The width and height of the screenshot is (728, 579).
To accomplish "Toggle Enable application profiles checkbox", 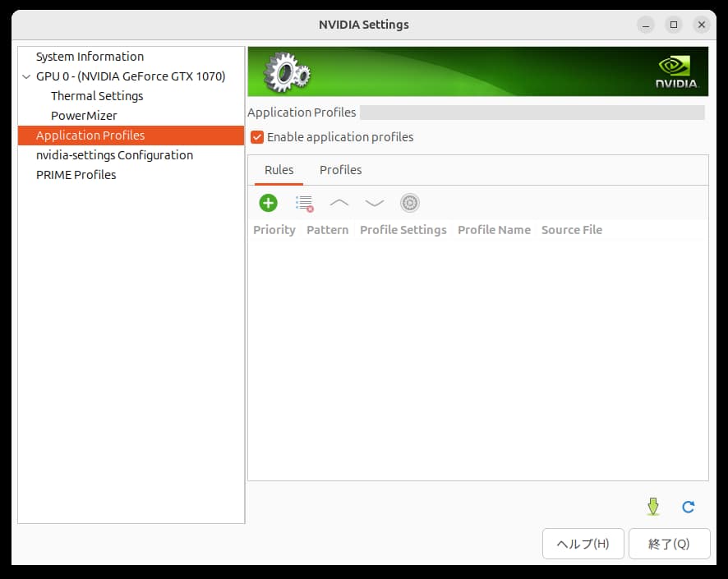I will click(256, 137).
